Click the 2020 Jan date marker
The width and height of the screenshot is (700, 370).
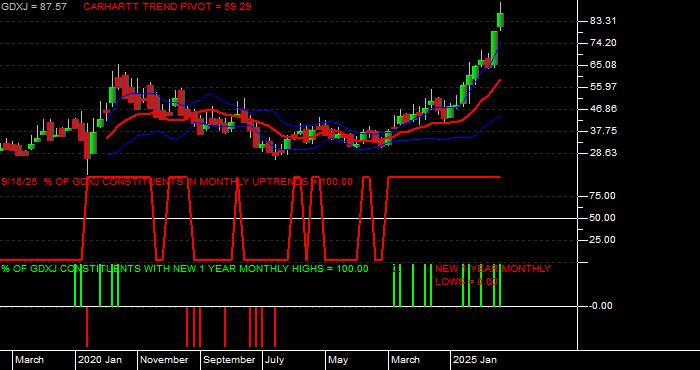pyautogui.click(x=100, y=360)
